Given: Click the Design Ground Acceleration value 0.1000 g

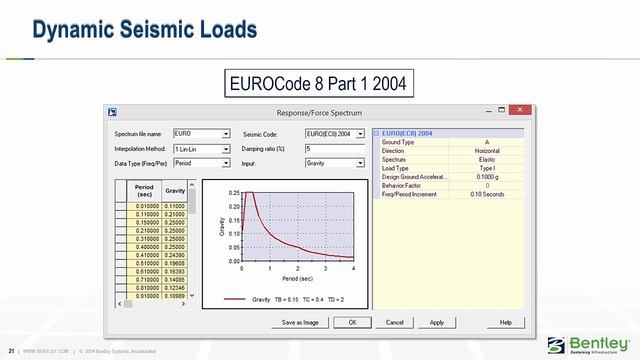Looking at the screenshot, I should [x=487, y=177].
